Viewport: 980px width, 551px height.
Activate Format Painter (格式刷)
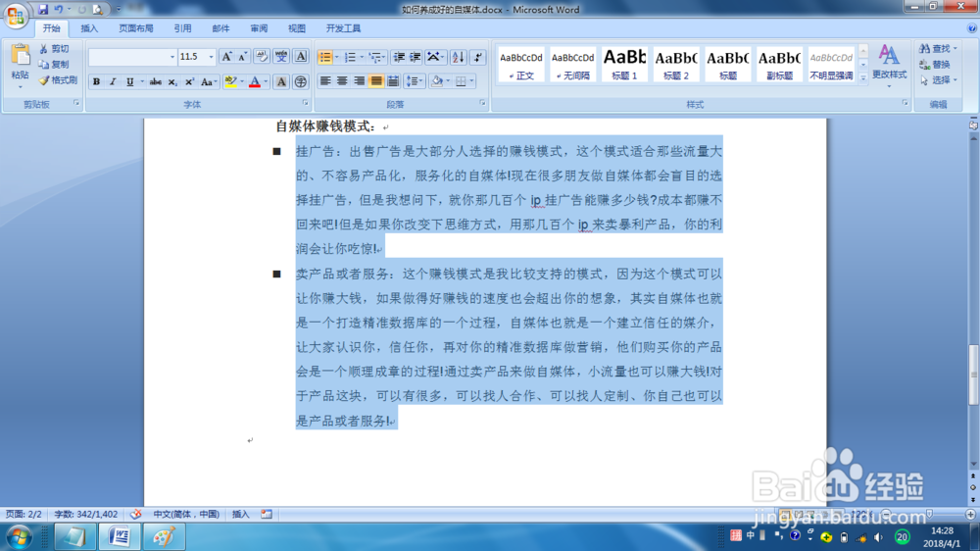coord(58,80)
